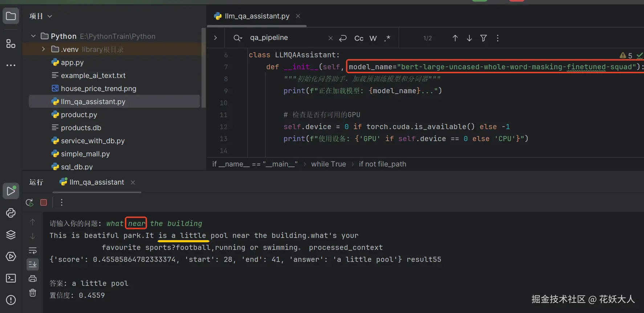This screenshot has width=644, height=313.
Task: Open search history magnifier dropdown
Action: (x=238, y=38)
